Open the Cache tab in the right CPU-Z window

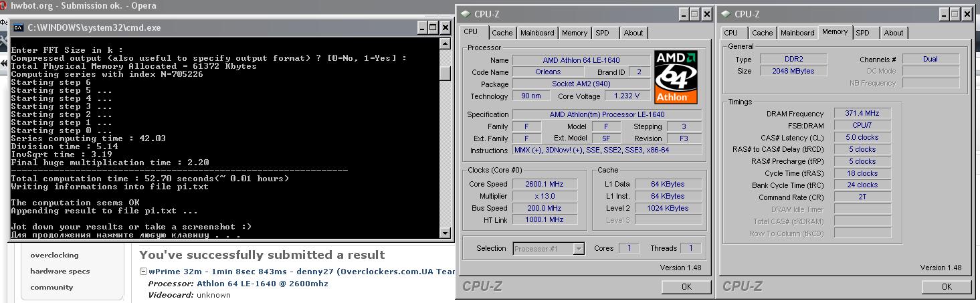pos(762,33)
